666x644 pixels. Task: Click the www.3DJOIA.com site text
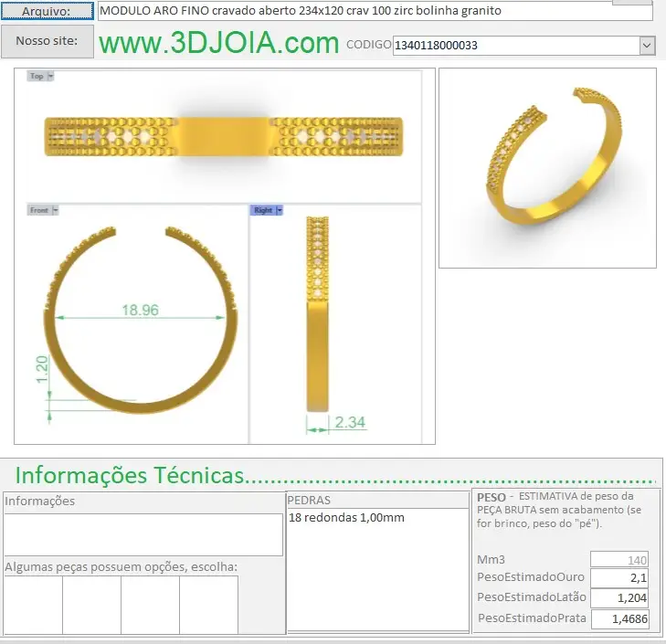pyautogui.click(x=218, y=43)
